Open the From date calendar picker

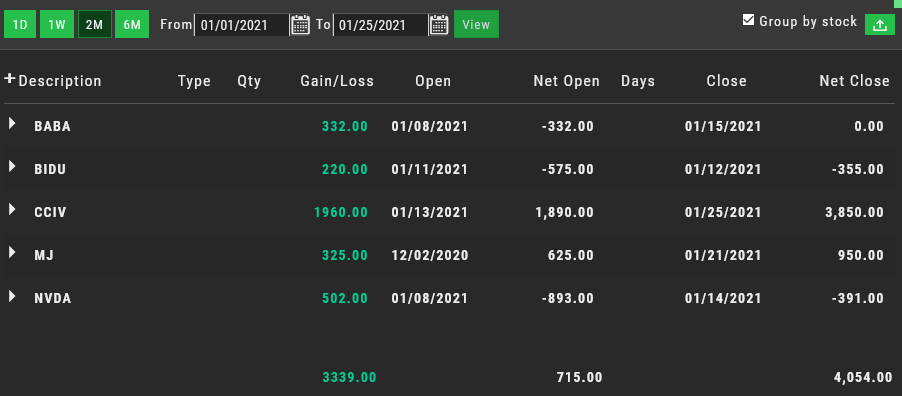point(300,25)
